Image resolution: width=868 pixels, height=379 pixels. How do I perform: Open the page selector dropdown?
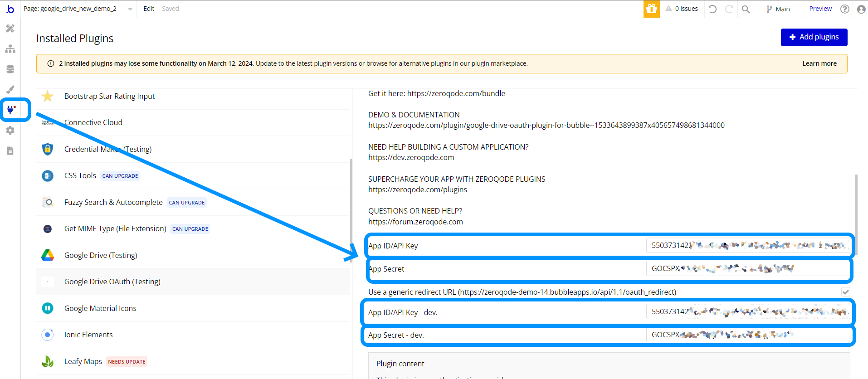(x=78, y=9)
